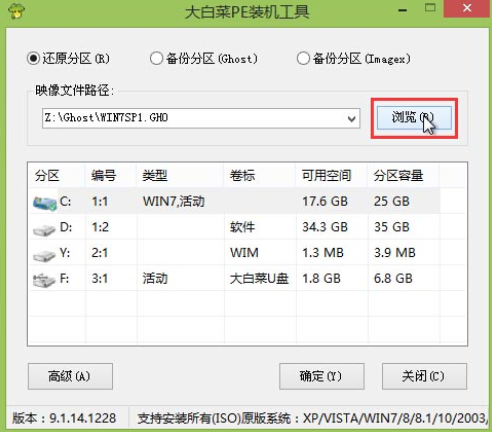Click the 关闭 (C) close button
Viewport: 492px width, 432px height.
(424, 376)
